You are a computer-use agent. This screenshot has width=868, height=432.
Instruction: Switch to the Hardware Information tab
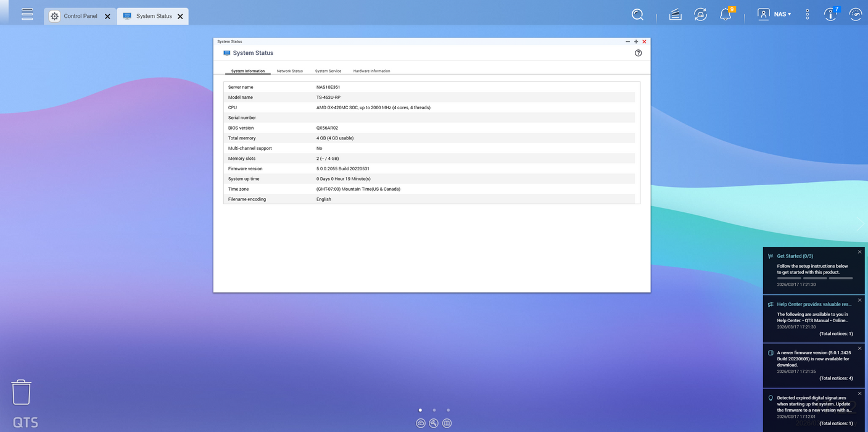[371, 71]
